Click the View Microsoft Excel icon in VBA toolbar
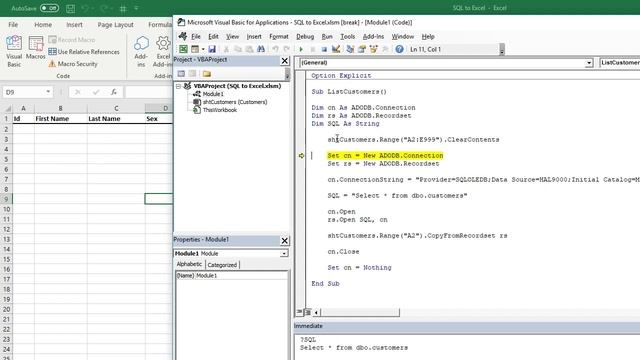 183,49
